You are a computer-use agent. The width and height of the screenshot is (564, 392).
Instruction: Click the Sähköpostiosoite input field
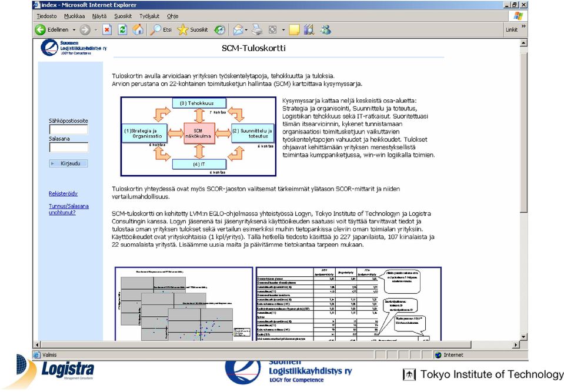point(68,130)
